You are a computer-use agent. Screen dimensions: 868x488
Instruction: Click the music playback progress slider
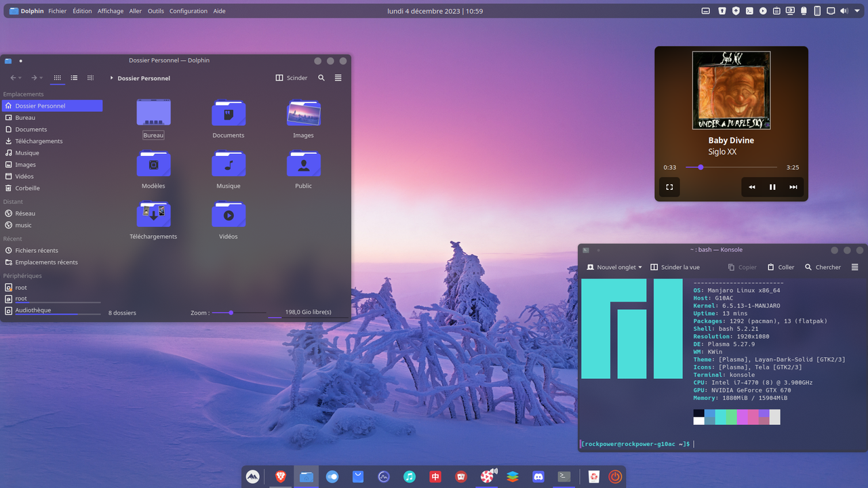tap(700, 167)
